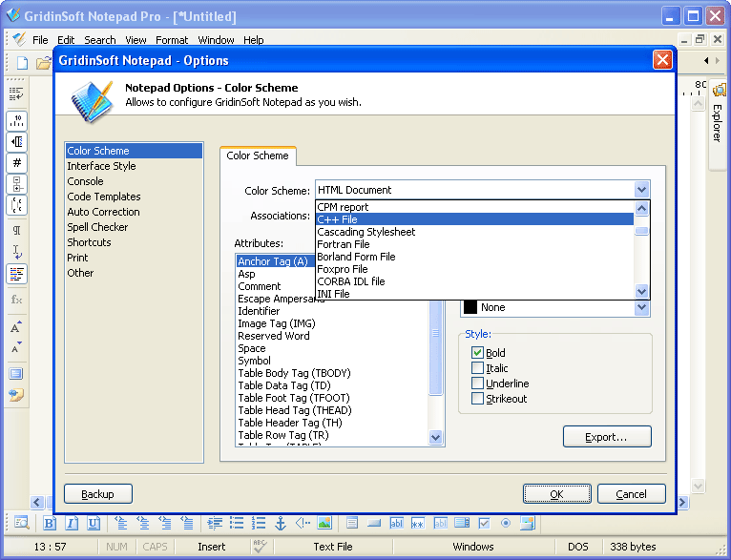Viewport: 731px width, 560px height.
Task: Open the Format menu
Action: click(172, 40)
